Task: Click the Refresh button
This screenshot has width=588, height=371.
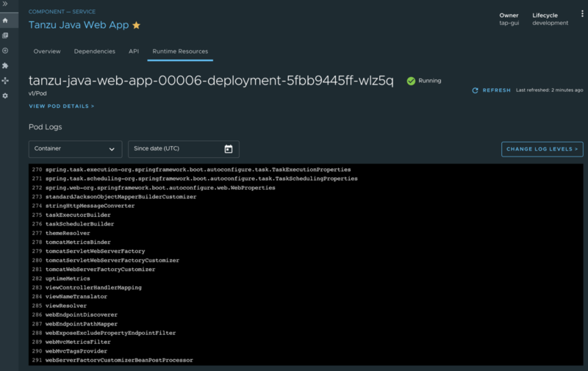Action: pyautogui.click(x=491, y=90)
